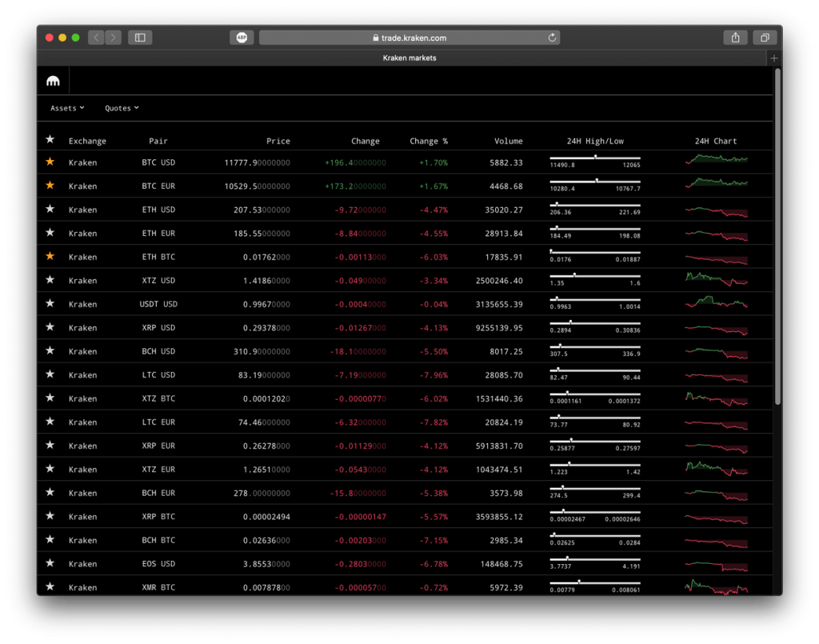Open the XTZ BTC pair
The width and height of the screenshot is (819, 644).
point(158,398)
